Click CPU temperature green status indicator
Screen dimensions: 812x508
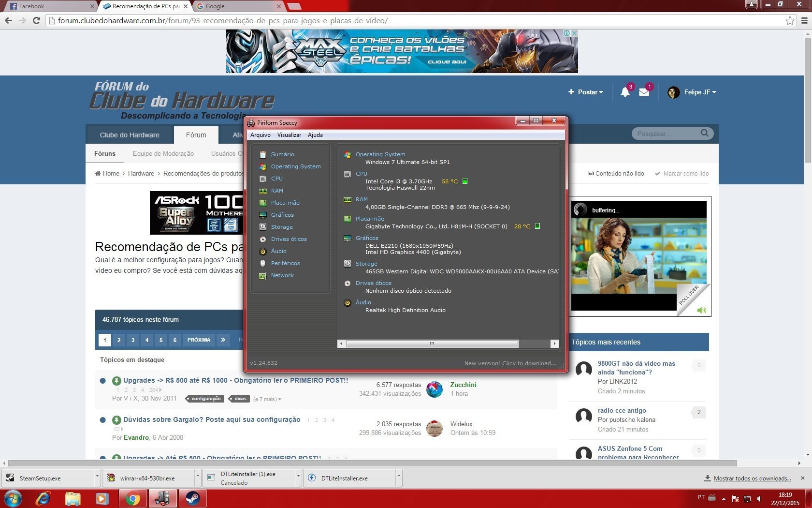pyautogui.click(x=465, y=181)
